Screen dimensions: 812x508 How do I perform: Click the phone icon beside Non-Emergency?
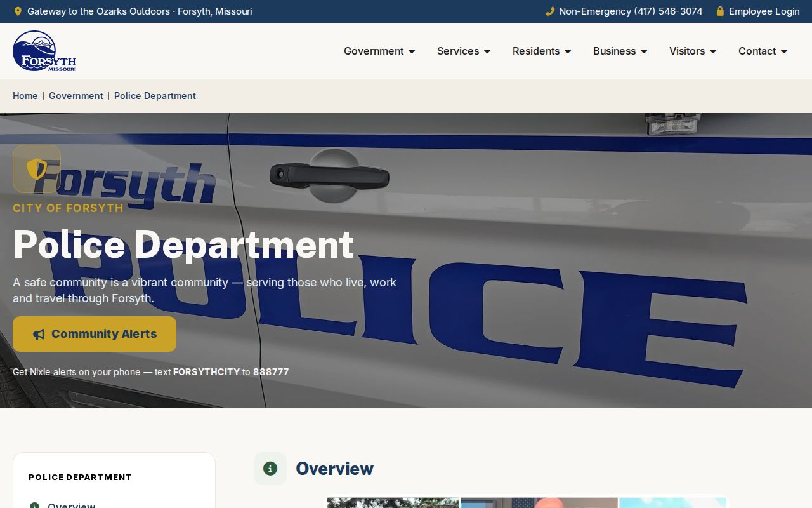pyautogui.click(x=550, y=11)
